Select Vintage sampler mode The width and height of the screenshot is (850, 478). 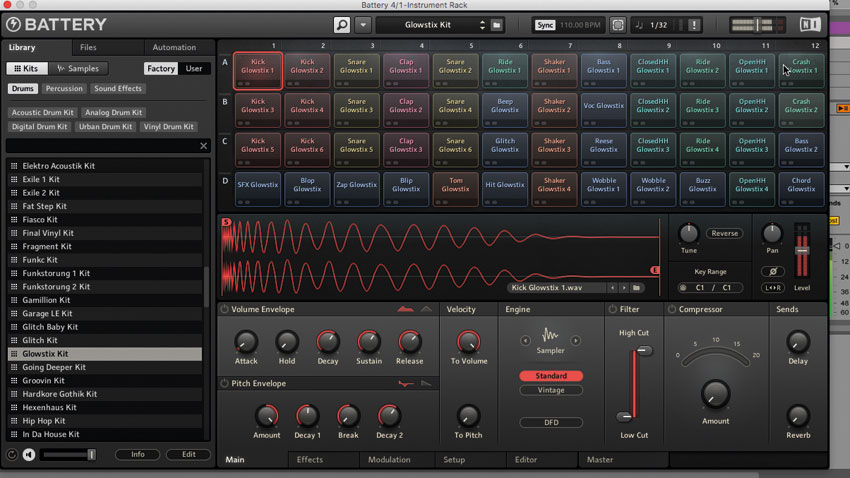[551, 390]
